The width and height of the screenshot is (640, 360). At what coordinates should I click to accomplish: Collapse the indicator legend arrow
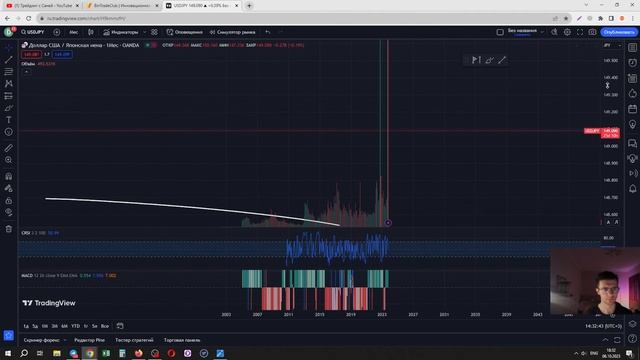coord(27,71)
